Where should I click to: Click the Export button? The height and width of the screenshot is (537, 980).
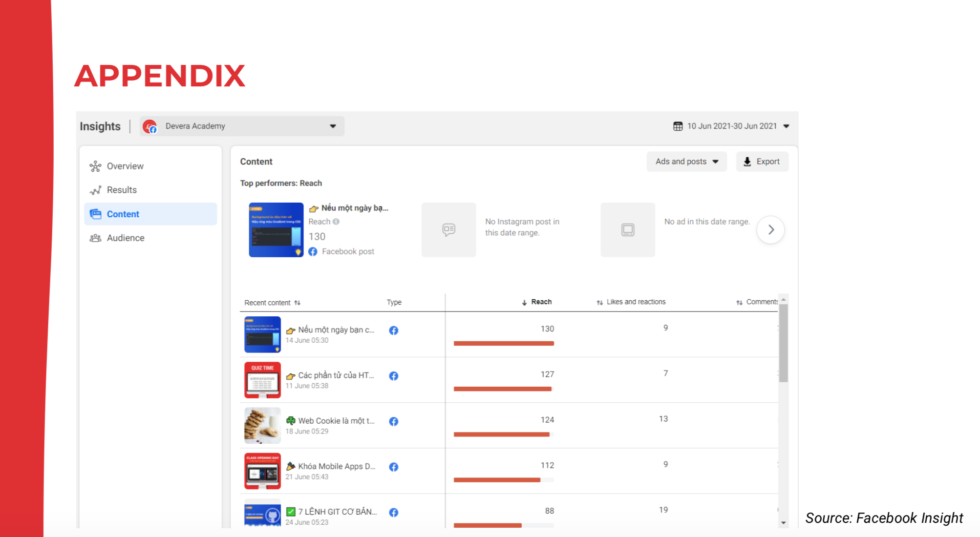[762, 162]
